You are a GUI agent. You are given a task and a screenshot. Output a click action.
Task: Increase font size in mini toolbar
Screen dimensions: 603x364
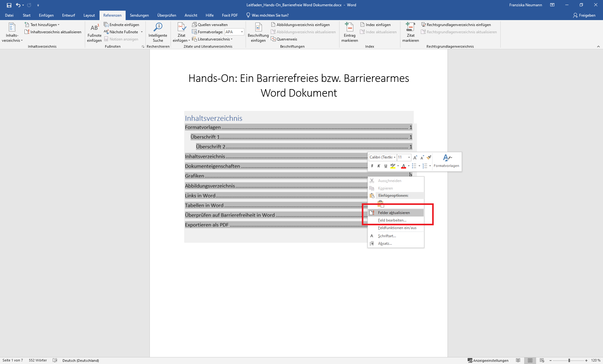[415, 157]
